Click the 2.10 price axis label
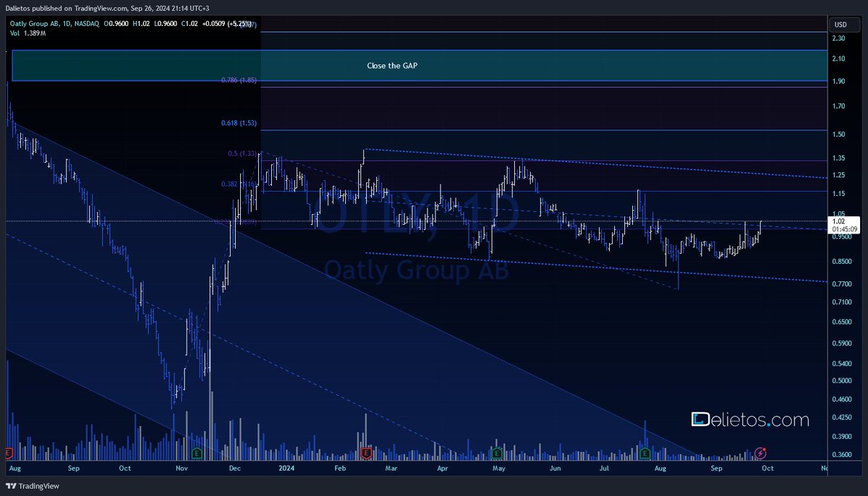The image size is (868, 496). [839, 59]
